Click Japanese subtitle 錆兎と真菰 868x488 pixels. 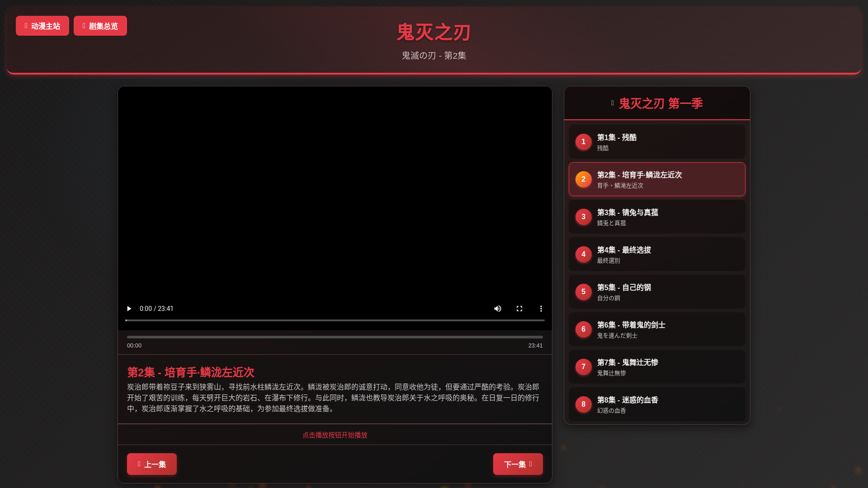611,223
